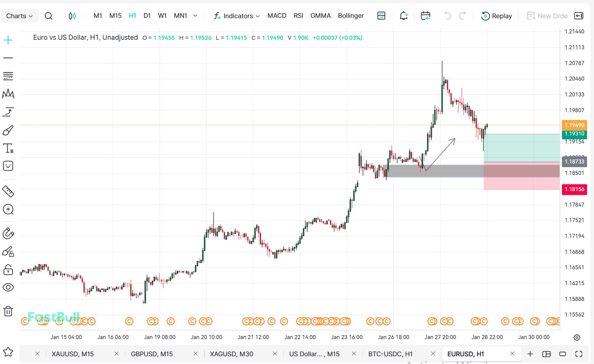Switch to the XAUUSD, M15 tab

coord(73,354)
